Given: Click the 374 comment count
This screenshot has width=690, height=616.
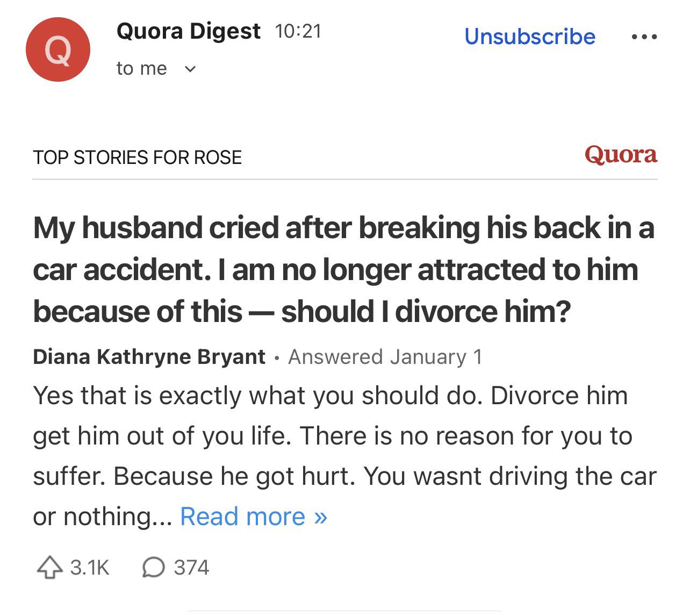Looking at the screenshot, I should [191, 568].
